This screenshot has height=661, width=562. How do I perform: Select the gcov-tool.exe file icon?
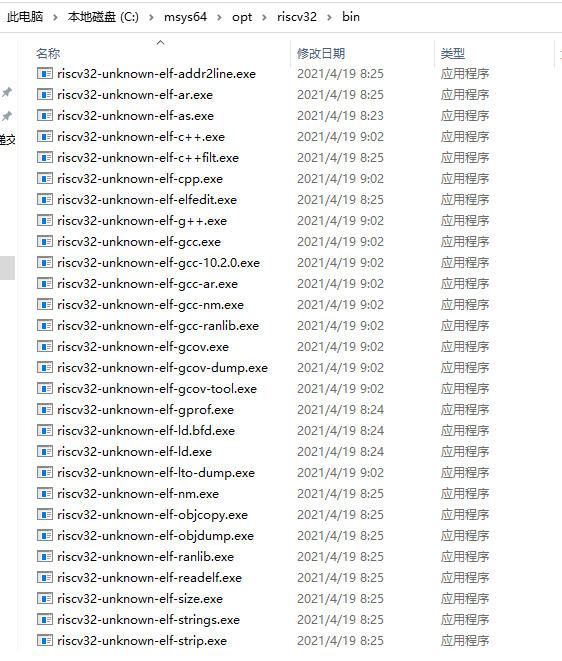[x=45, y=389]
